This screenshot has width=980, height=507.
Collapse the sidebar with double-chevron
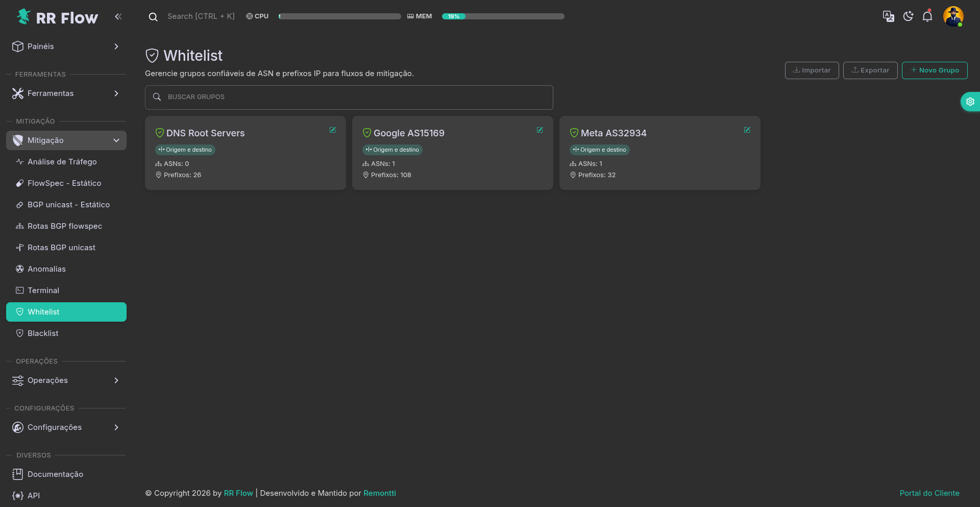coord(118,17)
